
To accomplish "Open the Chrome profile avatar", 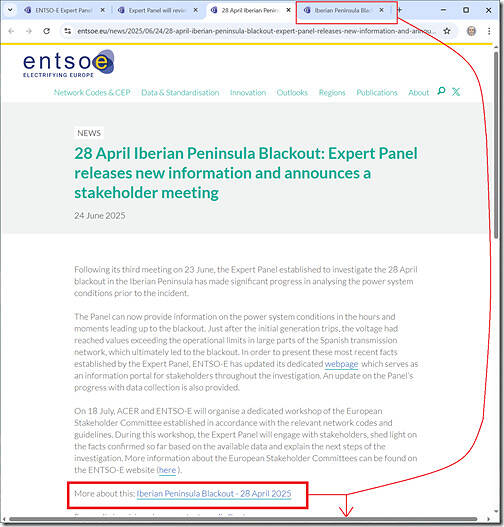I will pyautogui.click(x=471, y=31).
